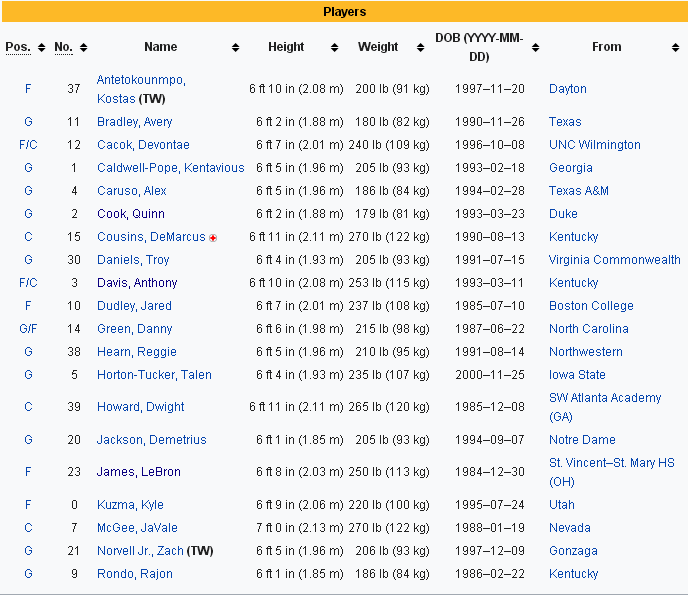This screenshot has width=688, height=602.
Task: Click the Pos. column header abbreviation
Action: tap(18, 47)
